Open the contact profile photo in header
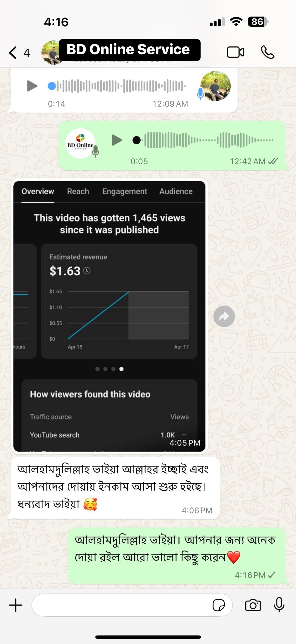Screen dimensions: 296x644 52,52
